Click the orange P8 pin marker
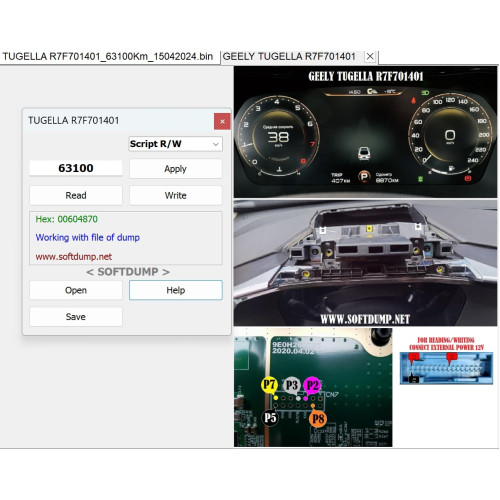Viewport: 500px width, 500px height. (x=318, y=419)
